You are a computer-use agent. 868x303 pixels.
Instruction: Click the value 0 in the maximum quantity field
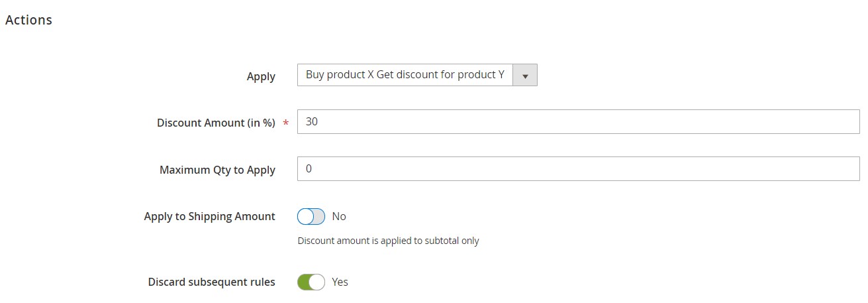point(309,169)
